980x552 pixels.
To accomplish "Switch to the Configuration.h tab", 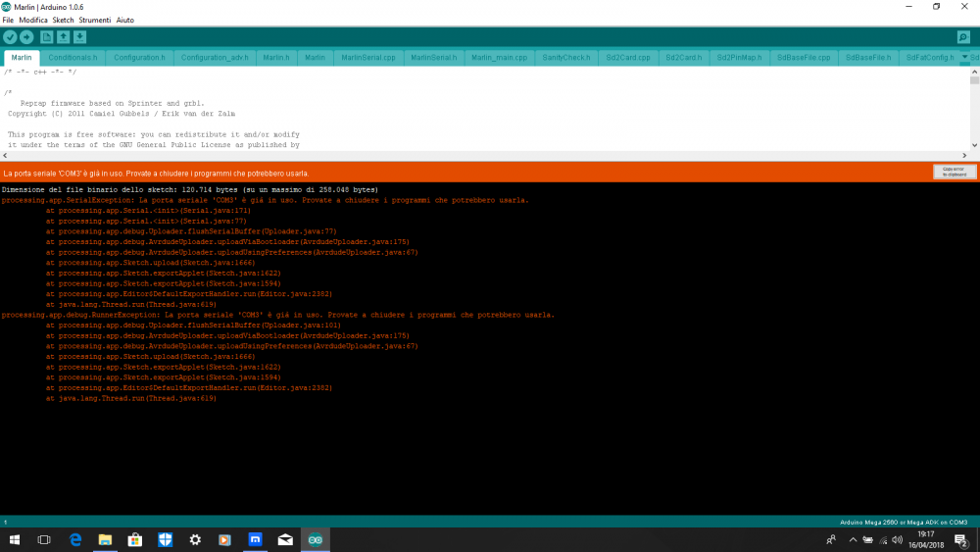I will (139, 58).
